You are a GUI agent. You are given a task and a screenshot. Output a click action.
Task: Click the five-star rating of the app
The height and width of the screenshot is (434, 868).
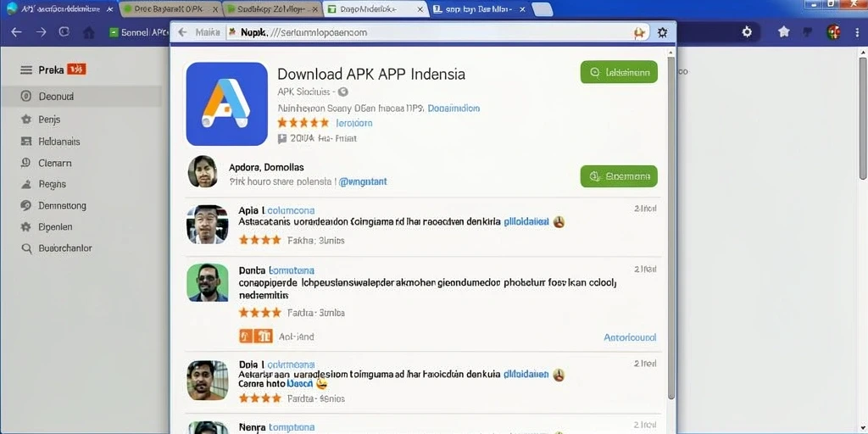(x=303, y=122)
